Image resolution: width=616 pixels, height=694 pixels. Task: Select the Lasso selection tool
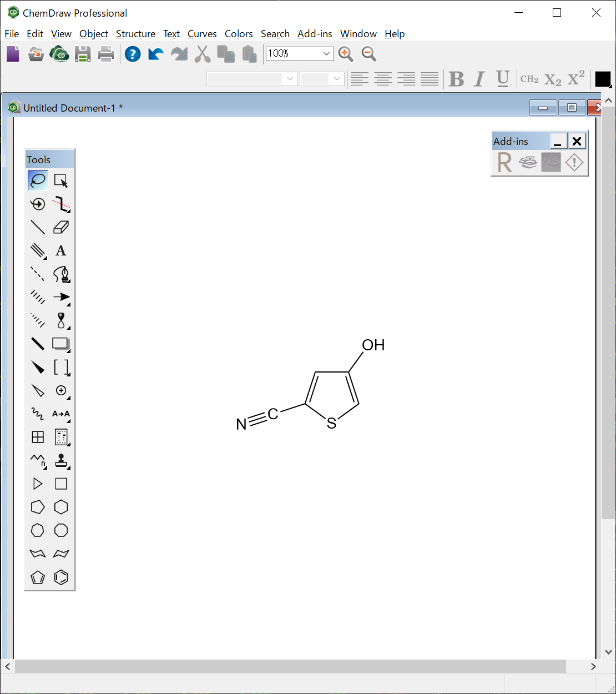[x=37, y=180]
